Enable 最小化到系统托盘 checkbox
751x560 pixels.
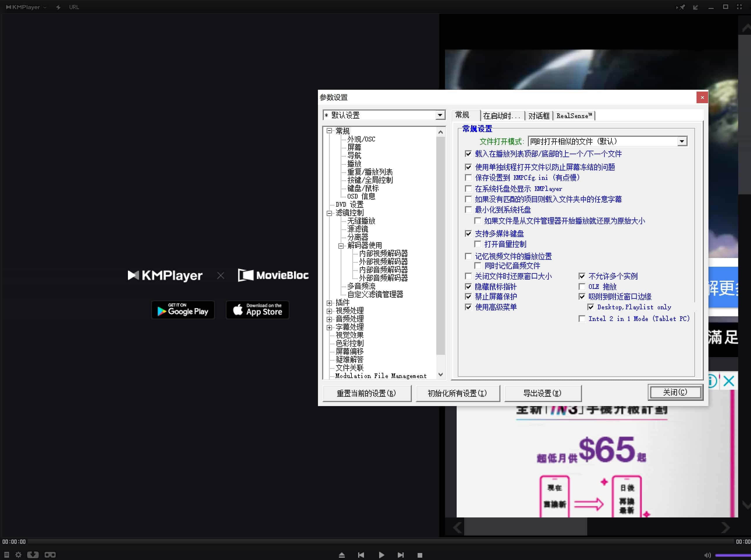pyautogui.click(x=468, y=210)
